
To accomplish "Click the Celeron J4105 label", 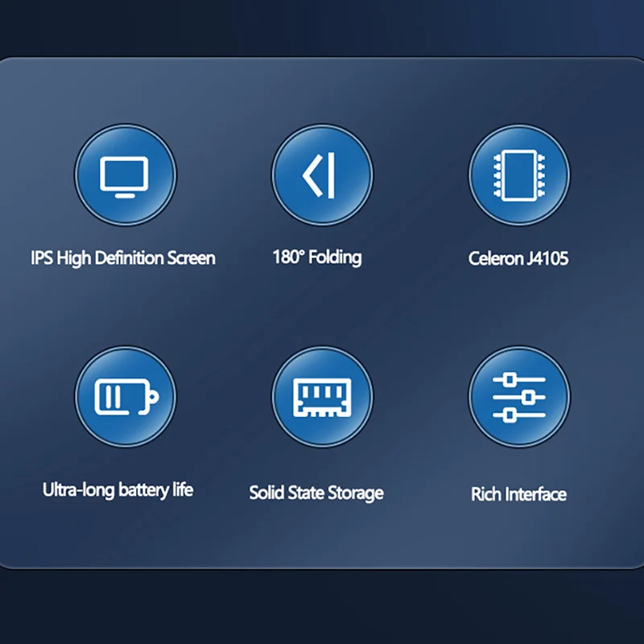I will 518,258.
